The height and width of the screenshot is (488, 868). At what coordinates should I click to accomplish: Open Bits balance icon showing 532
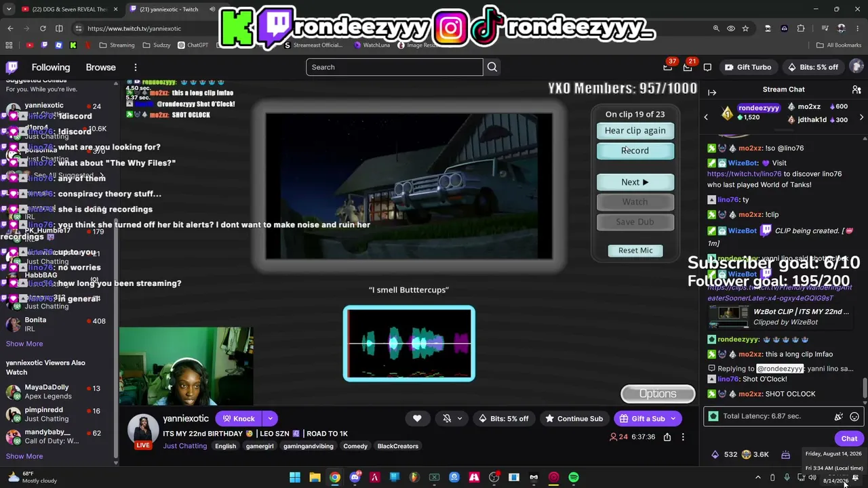point(724,454)
